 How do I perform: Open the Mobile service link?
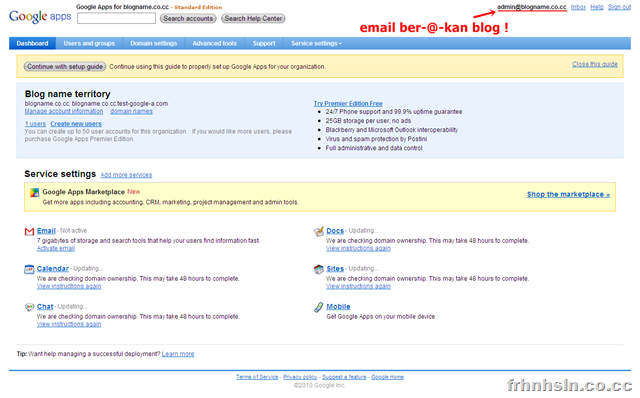click(338, 307)
